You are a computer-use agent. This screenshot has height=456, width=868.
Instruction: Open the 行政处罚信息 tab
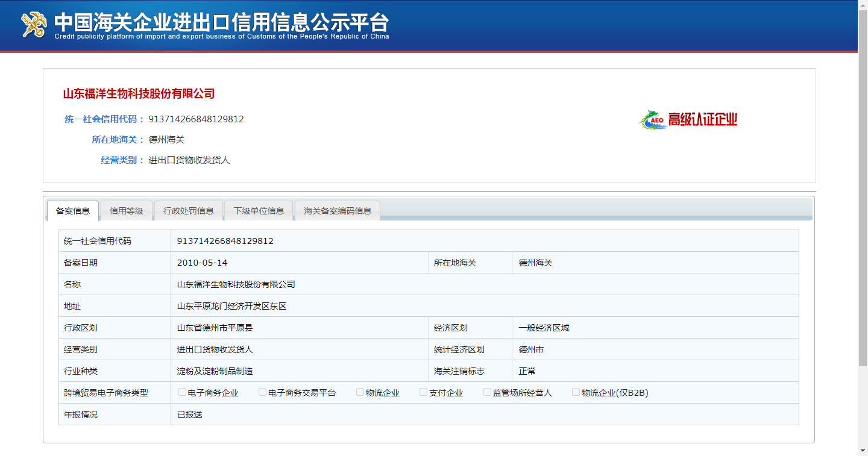[x=189, y=211]
